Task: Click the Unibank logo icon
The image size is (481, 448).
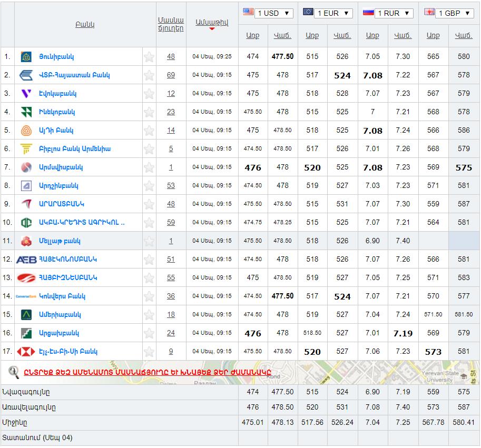Action: coord(26,57)
